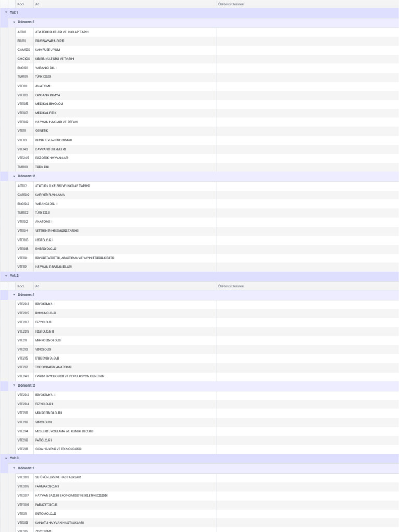Select the VTE307 course row
Image resolution: width=399 pixels, height=532 pixels.
click(x=207, y=495)
